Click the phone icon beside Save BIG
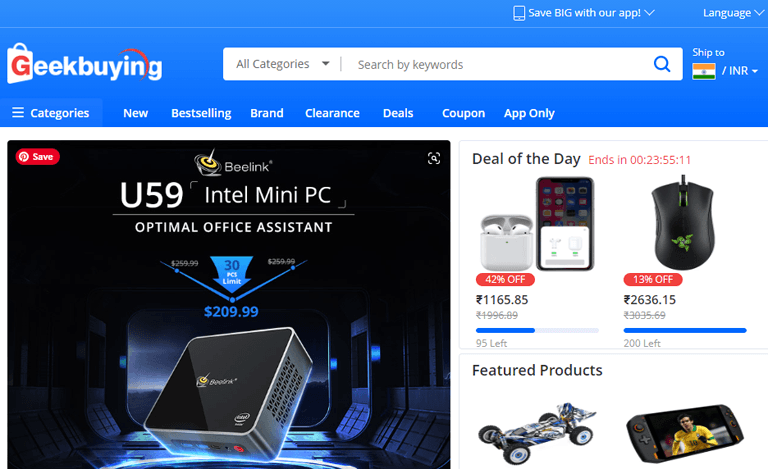 [x=519, y=13]
